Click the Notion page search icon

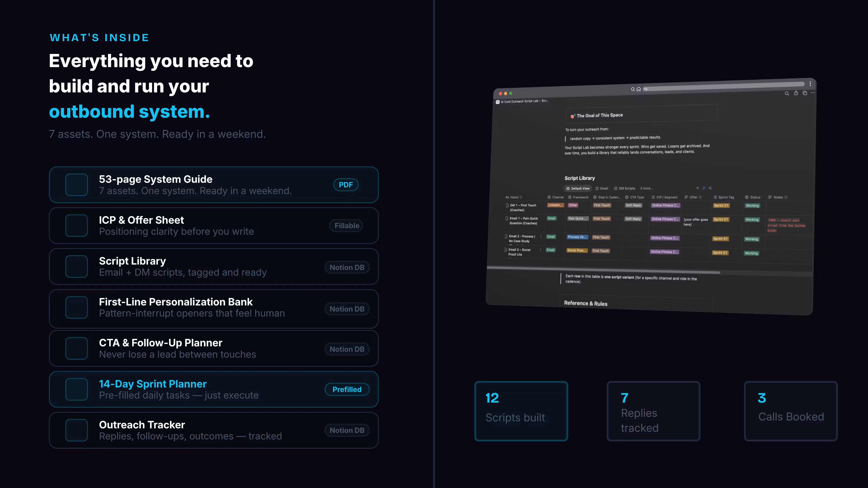click(x=786, y=94)
